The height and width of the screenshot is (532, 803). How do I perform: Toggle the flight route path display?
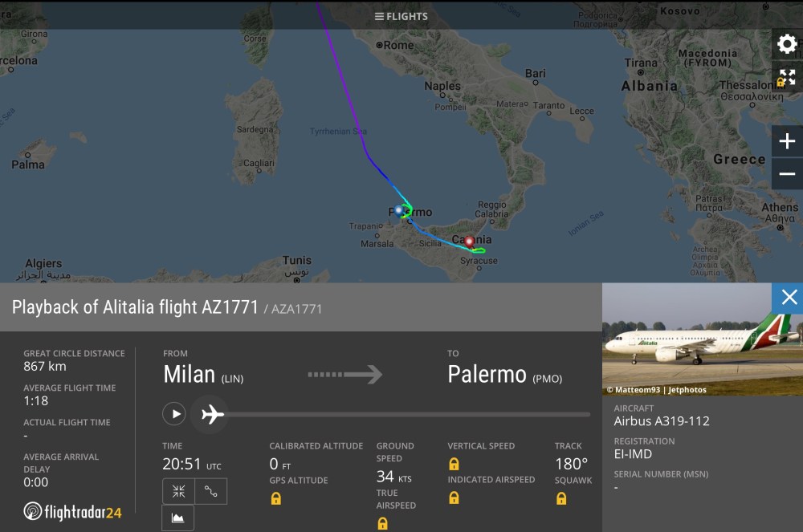pos(211,491)
